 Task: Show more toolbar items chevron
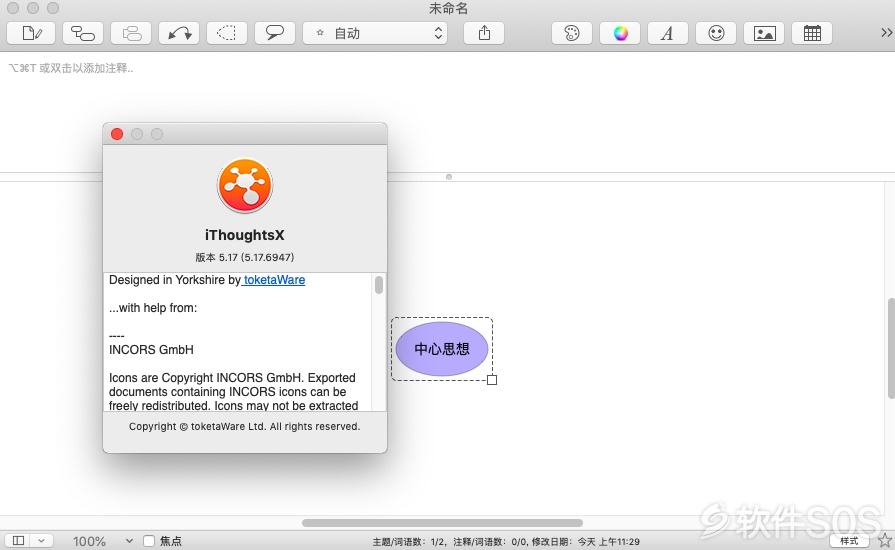886,33
